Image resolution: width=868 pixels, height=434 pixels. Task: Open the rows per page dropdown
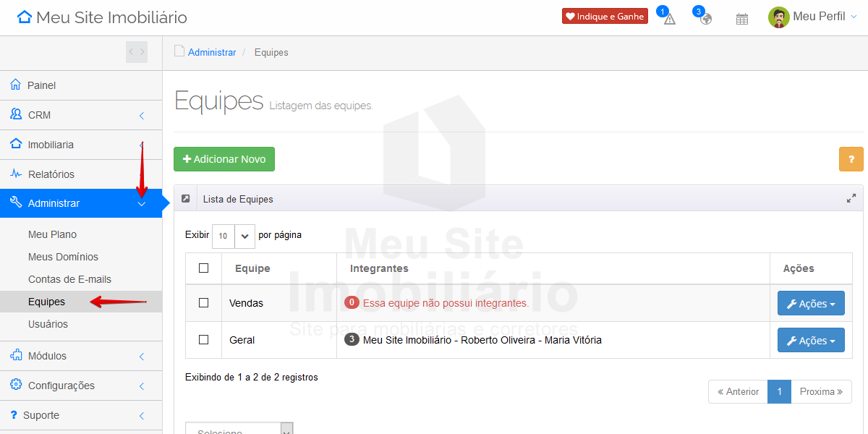point(234,236)
